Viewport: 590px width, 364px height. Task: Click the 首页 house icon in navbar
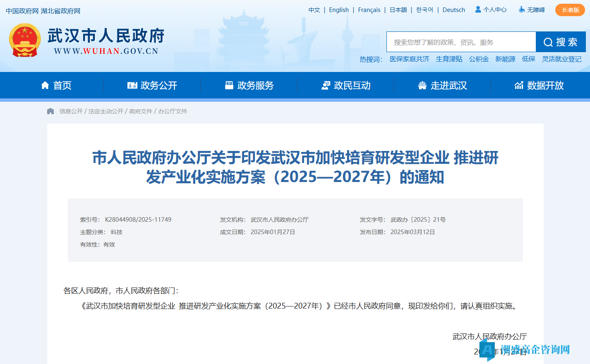pyautogui.click(x=45, y=85)
